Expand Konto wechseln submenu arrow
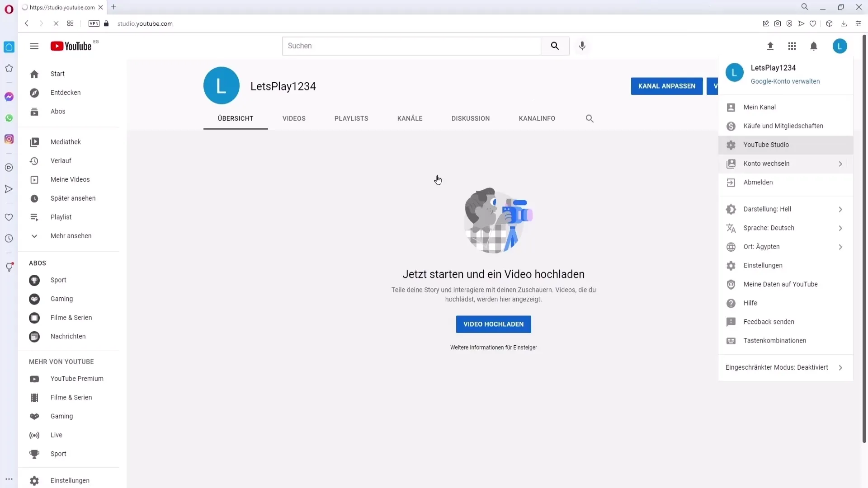This screenshot has height=488, width=868. 842,163
